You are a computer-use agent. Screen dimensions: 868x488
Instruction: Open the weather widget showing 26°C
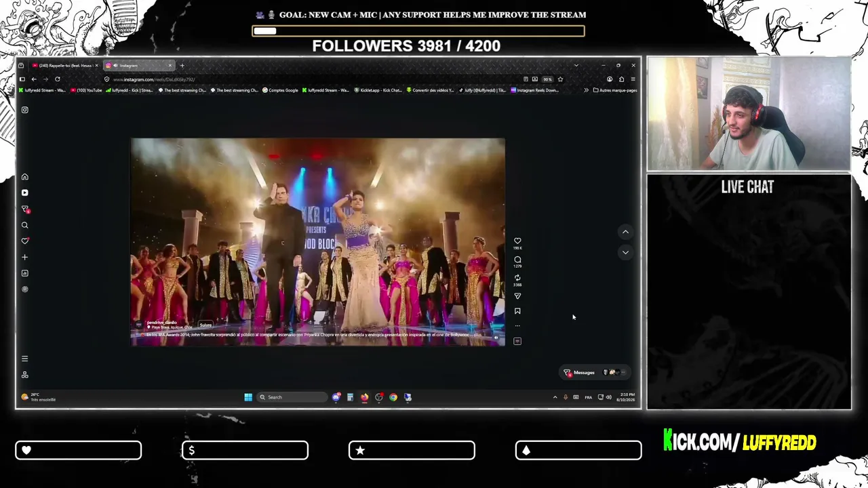39,397
